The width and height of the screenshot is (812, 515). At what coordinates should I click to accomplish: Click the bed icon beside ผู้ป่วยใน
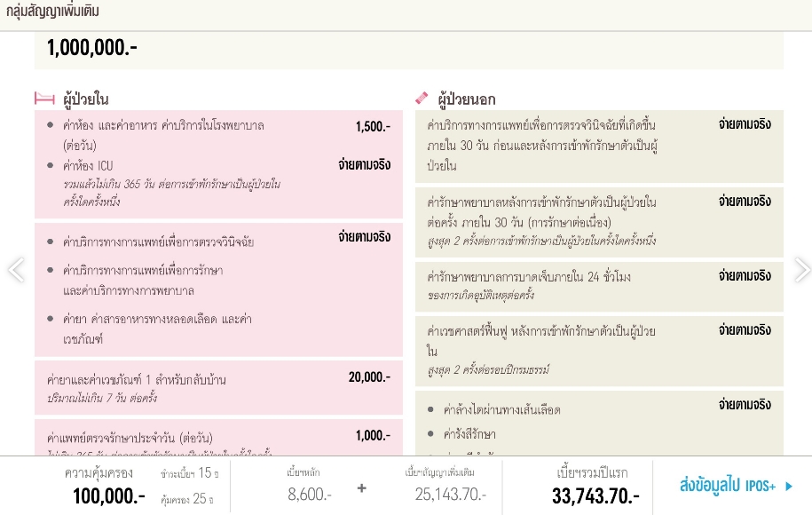tap(44, 98)
